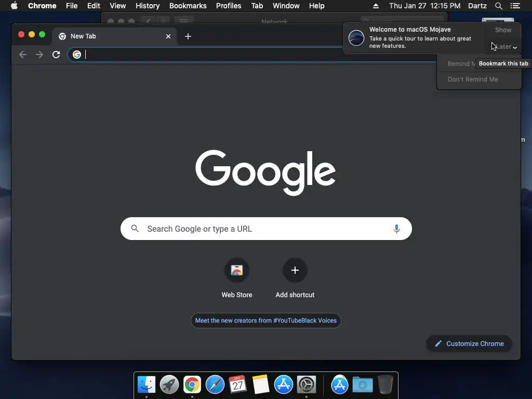Open the YouTubeBlack Voices promo link
532x399 pixels.
(265, 321)
